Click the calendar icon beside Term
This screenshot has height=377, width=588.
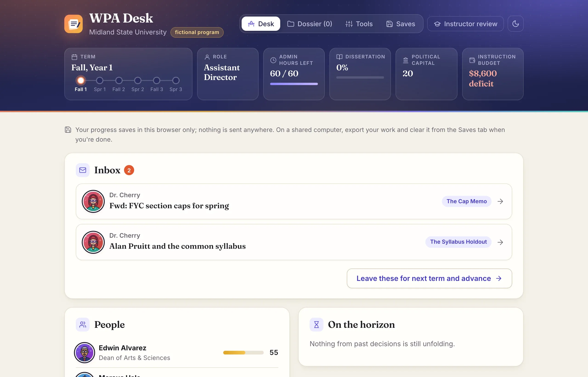tap(74, 57)
